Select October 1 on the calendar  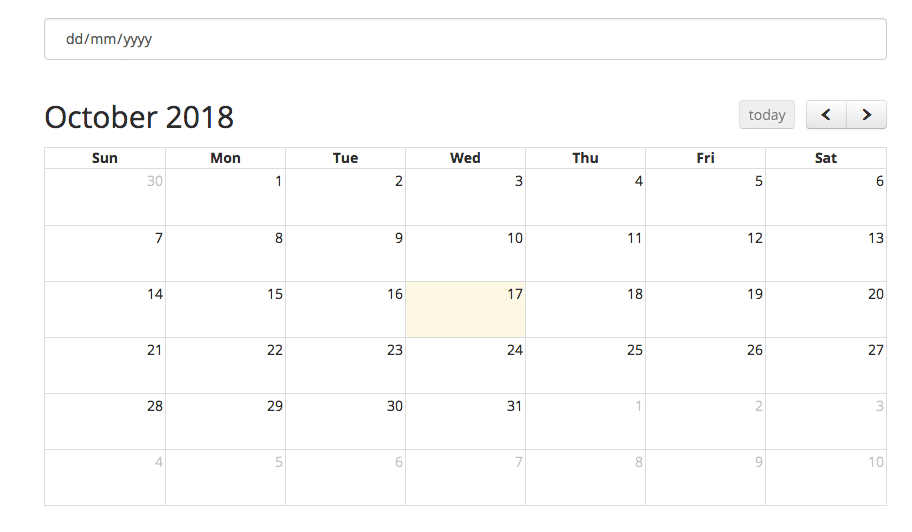pos(226,197)
